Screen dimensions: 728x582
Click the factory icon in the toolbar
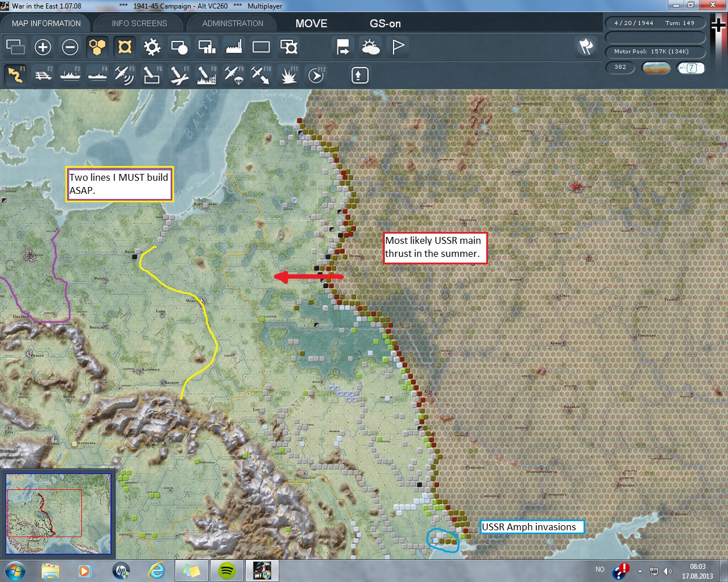coord(234,47)
